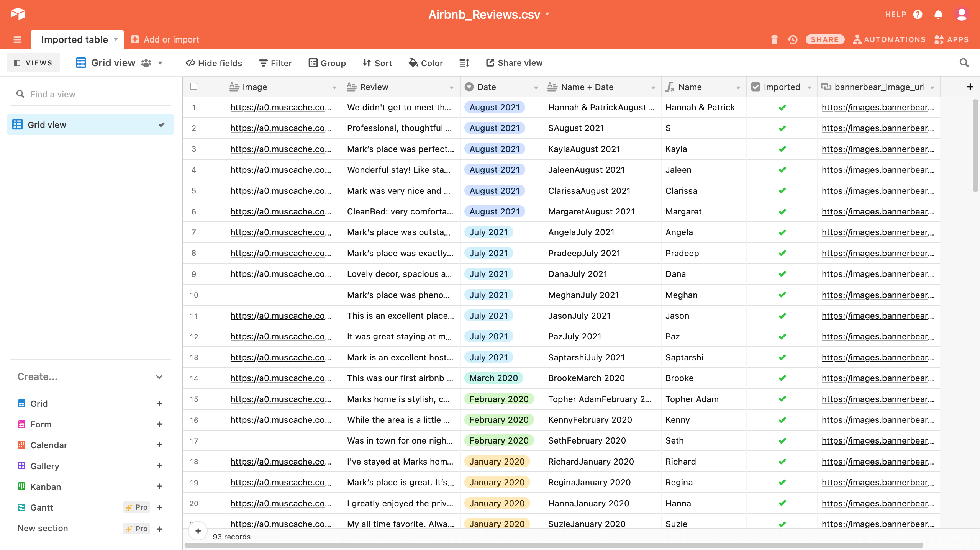Open the row height icon
980x550 pixels.
[464, 63]
